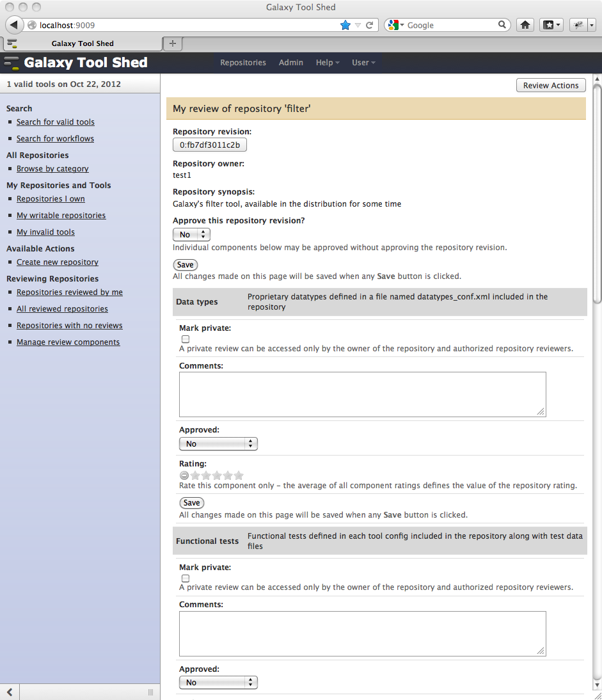Click Create new repository link
The width and height of the screenshot is (602, 700).
tap(58, 262)
